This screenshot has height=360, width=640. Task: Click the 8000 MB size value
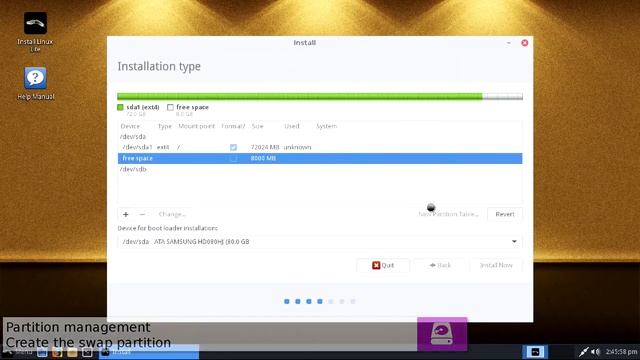point(263,158)
